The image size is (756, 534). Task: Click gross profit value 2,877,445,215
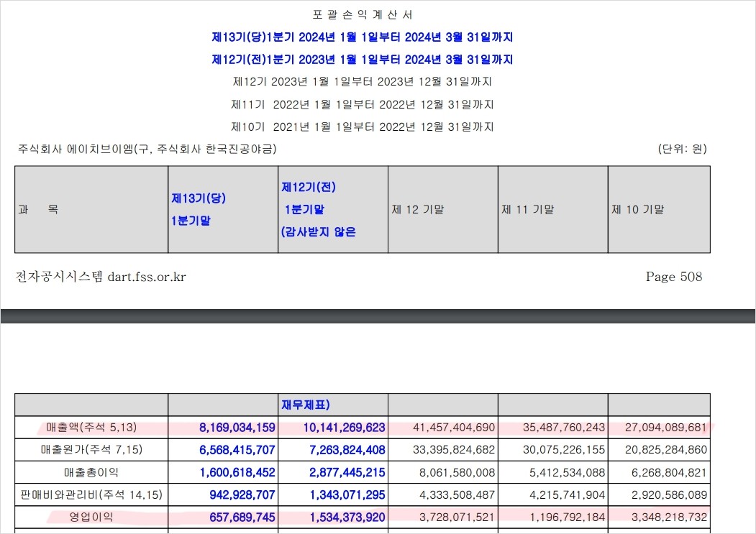tap(347, 472)
